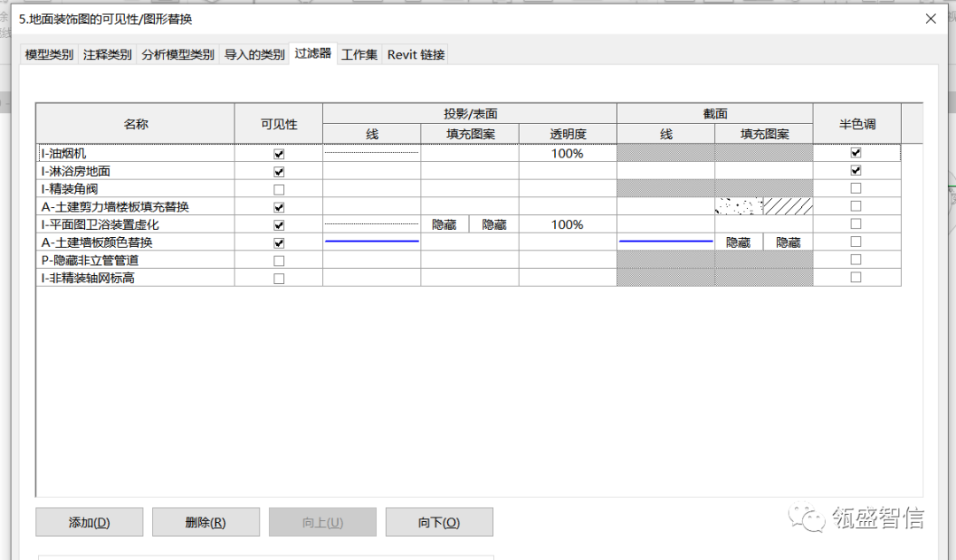Uncheck halftone for I-油烟机
Image resolution: width=956 pixels, height=560 pixels.
pyautogui.click(x=856, y=152)
